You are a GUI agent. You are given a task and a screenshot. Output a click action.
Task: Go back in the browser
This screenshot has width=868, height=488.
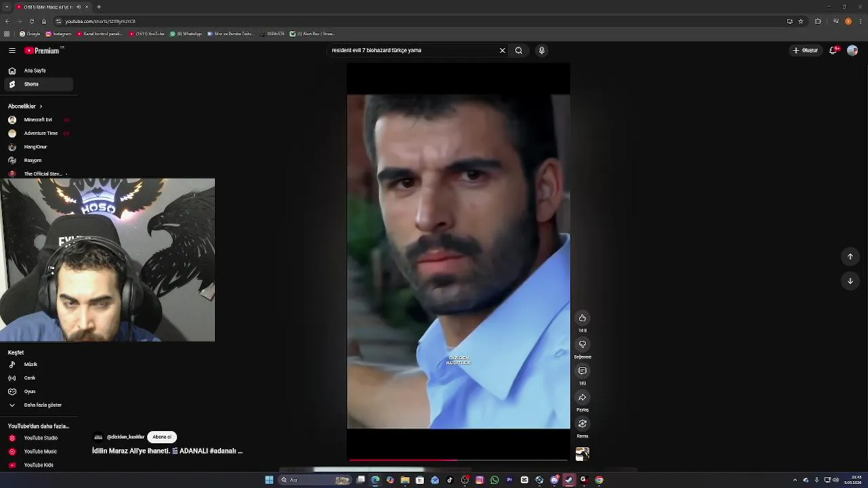point(7,21)
